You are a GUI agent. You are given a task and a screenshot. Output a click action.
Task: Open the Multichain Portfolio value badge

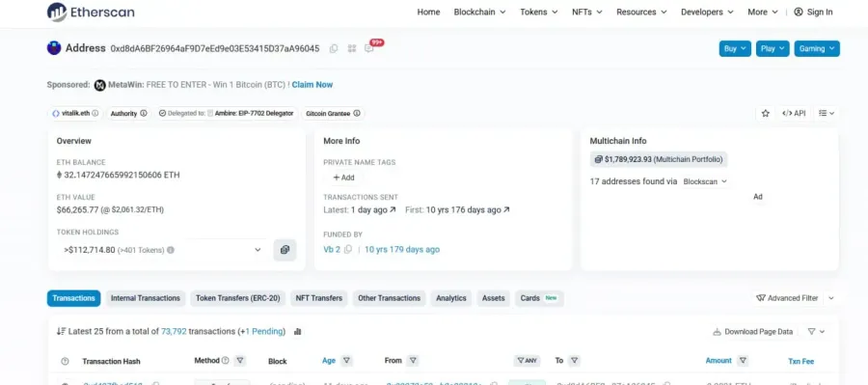coord(659,159)
